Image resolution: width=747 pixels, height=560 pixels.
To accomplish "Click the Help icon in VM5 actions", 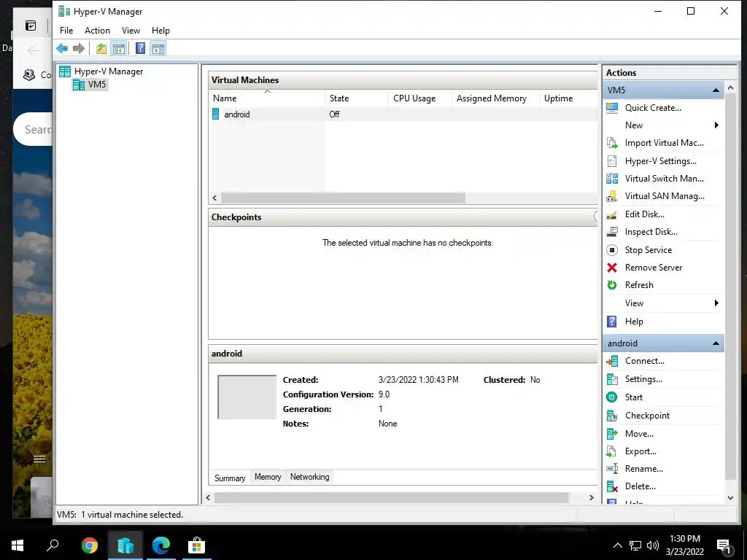I will (612, 322).
